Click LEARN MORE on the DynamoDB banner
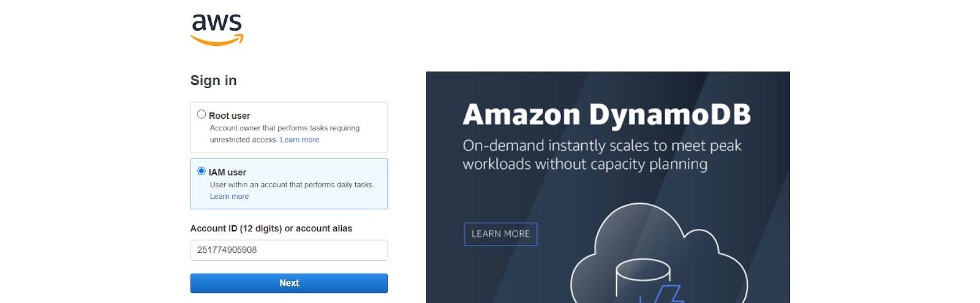 [x=500, y=234]
